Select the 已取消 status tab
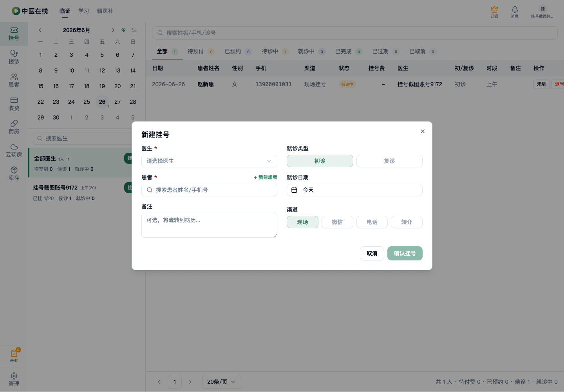 pyautogui.click(x=423, y=51)
